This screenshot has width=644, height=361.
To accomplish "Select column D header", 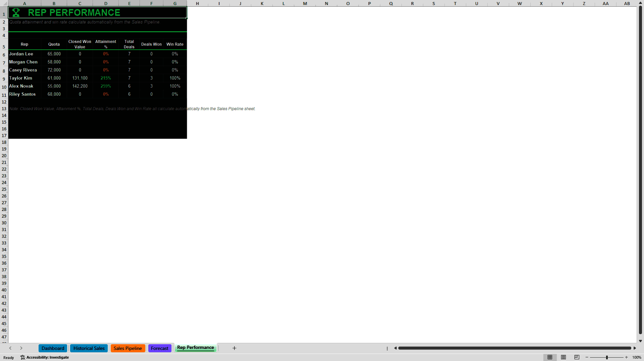I will [x=106, y=3].
